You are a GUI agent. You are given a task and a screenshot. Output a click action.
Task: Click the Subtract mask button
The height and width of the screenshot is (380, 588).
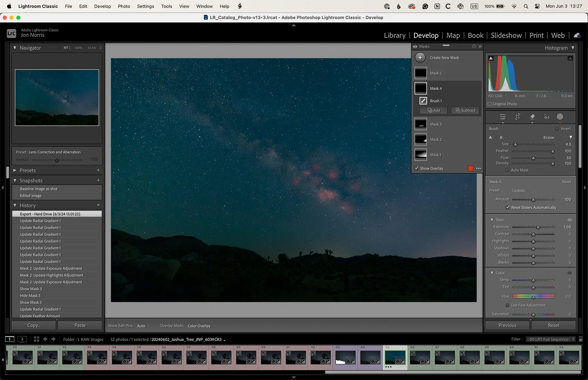coord(465,110)
